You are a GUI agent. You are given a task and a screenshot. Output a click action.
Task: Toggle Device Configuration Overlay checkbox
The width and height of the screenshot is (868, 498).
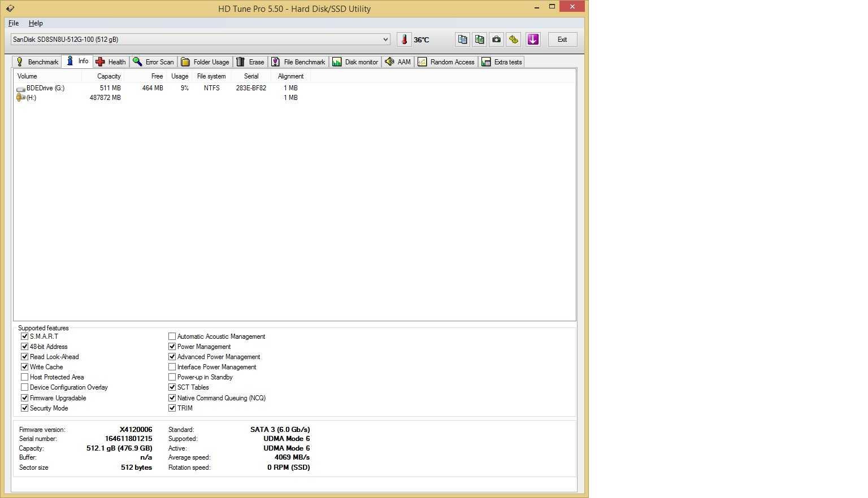tap(24, 387)
